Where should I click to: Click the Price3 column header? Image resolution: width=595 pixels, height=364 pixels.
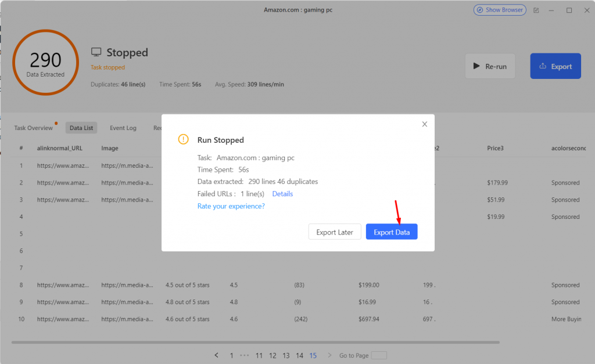(x=495, y=148)
